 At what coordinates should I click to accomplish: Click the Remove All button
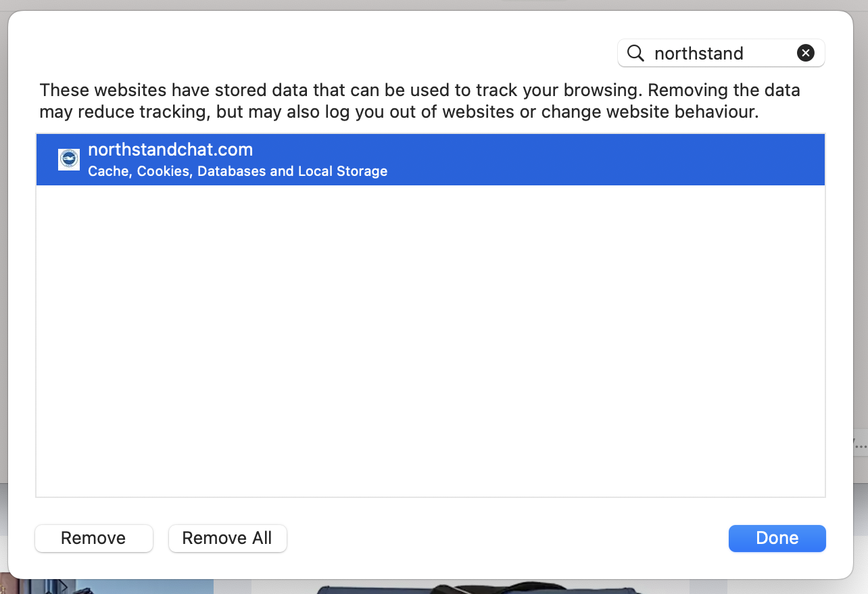(x=227, y=538)
